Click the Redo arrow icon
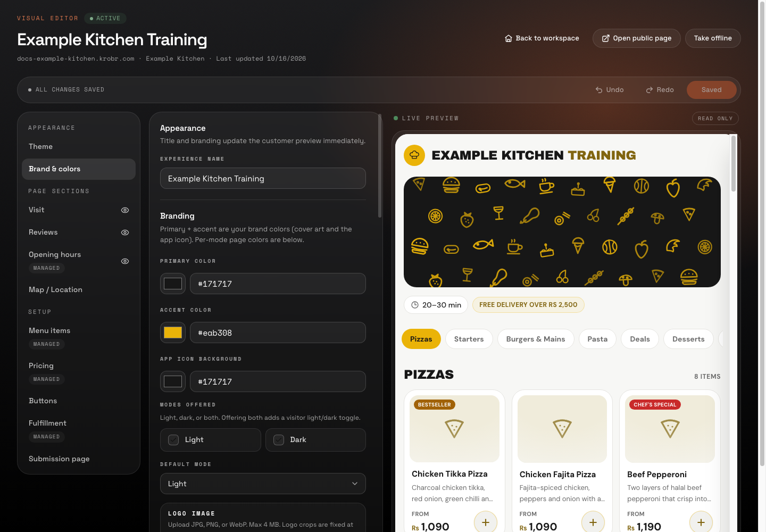Image resolution: width=766 pixels, height=532 pixels. pyautogui.click(x=650, y=90)
